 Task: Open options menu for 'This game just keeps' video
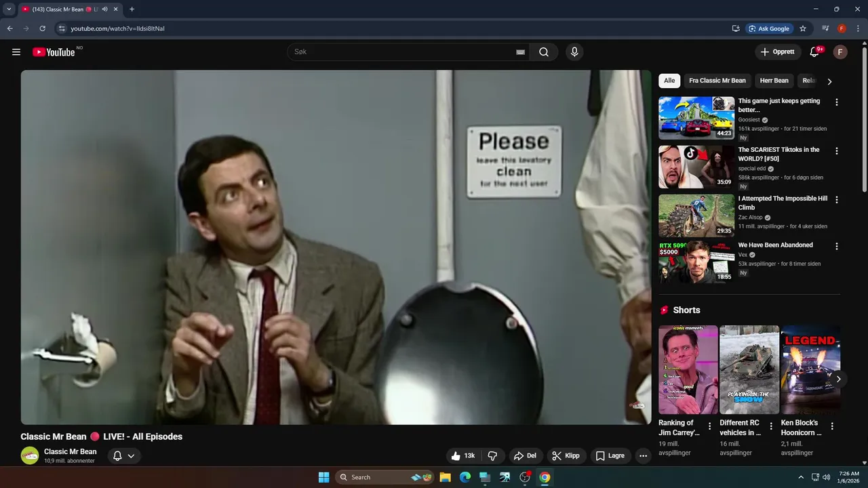coord(836,102)
